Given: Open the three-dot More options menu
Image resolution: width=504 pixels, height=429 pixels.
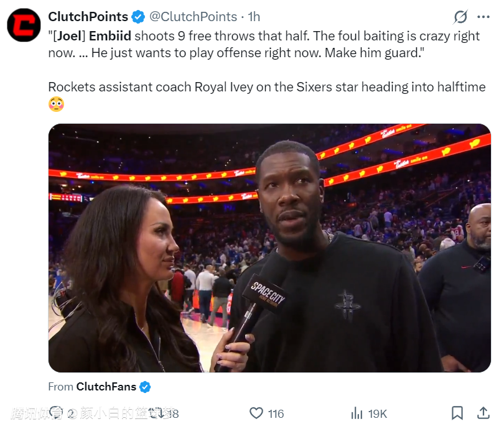Looking at the screenshot, I should 483,17.
